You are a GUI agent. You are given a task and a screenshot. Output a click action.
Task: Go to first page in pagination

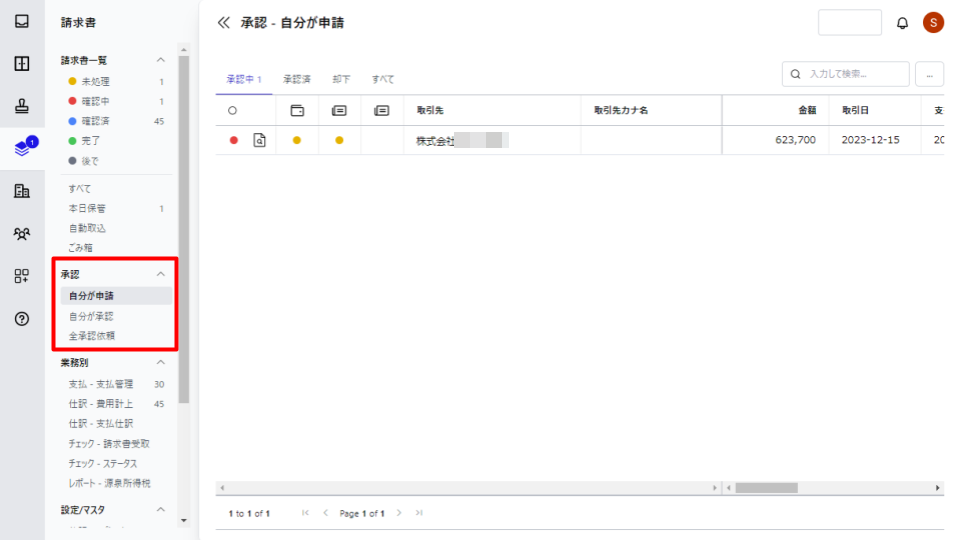306,513
